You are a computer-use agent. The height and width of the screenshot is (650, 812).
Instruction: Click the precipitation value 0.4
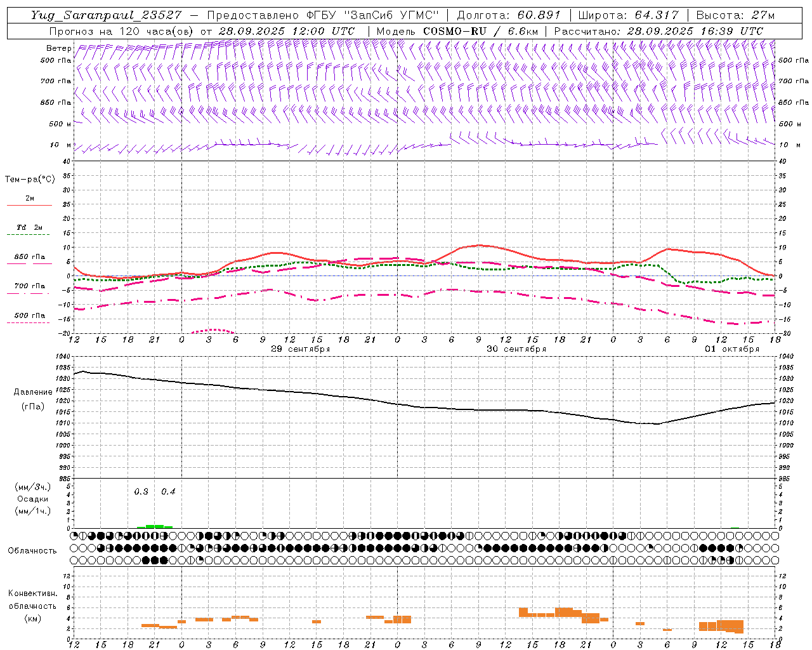[x=167, y=492]
